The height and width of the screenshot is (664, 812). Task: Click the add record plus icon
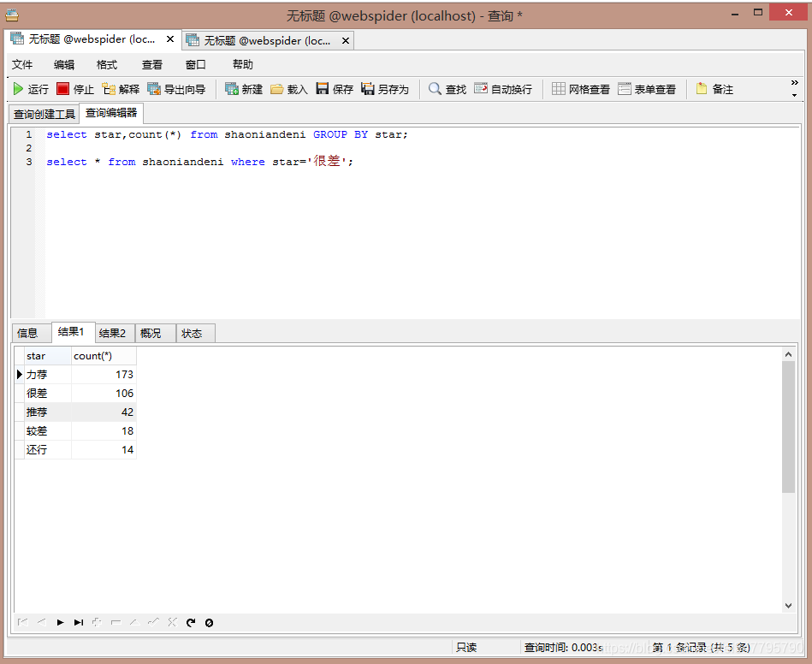click(98, 622)
